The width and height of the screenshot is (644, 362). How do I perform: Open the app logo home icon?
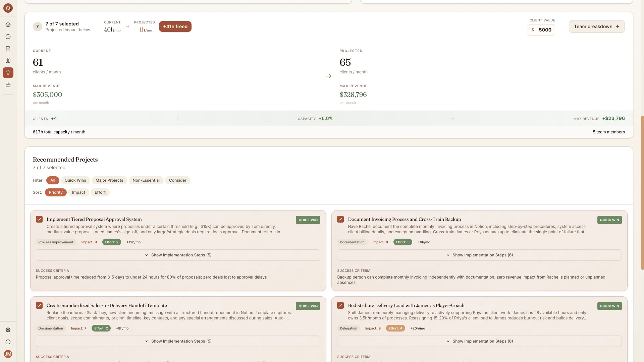[x=8, y=8]
